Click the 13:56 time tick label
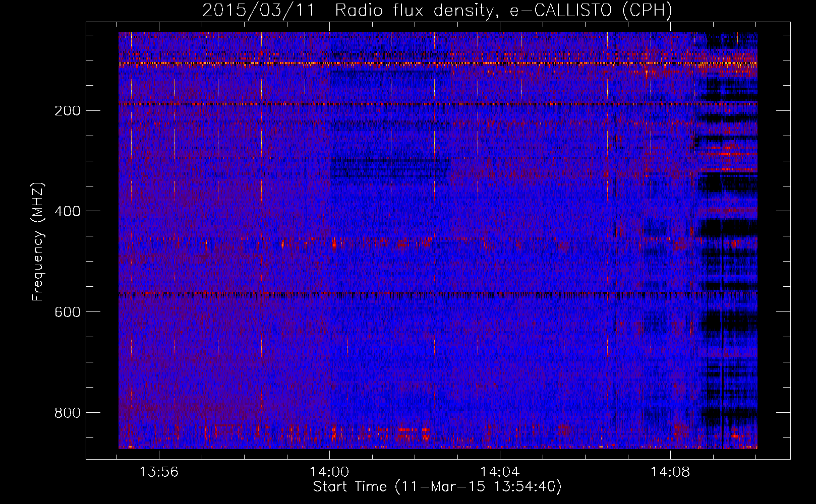The image size is (816, 504). click(159, 472)
